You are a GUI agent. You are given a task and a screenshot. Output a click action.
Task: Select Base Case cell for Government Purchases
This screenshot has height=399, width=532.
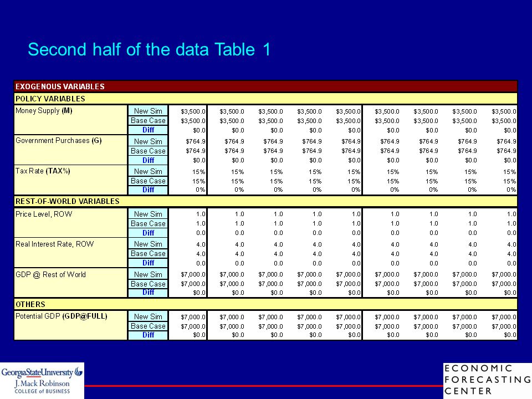pyautogui.click(x=148, y=151)
